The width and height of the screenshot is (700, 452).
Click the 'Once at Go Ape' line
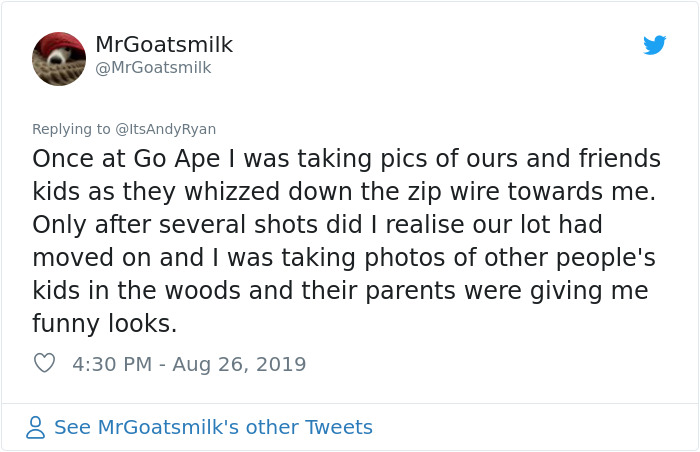(x=346, y=159)
